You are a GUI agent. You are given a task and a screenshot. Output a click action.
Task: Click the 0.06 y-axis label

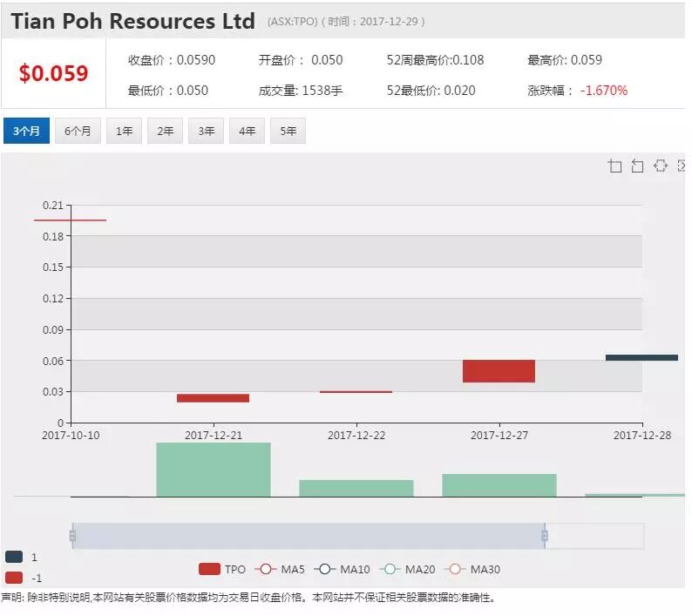tap(53, 361)
